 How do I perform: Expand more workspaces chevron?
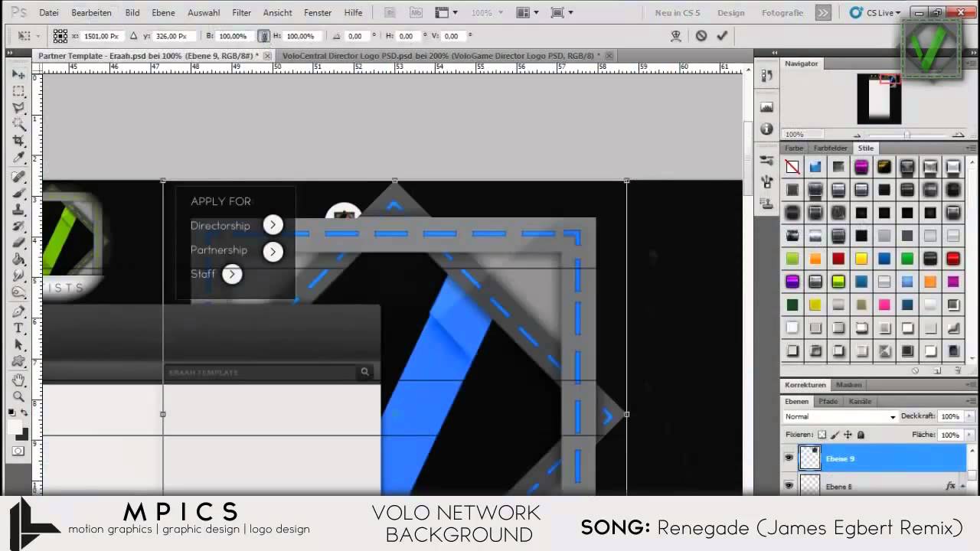(823, 13)
